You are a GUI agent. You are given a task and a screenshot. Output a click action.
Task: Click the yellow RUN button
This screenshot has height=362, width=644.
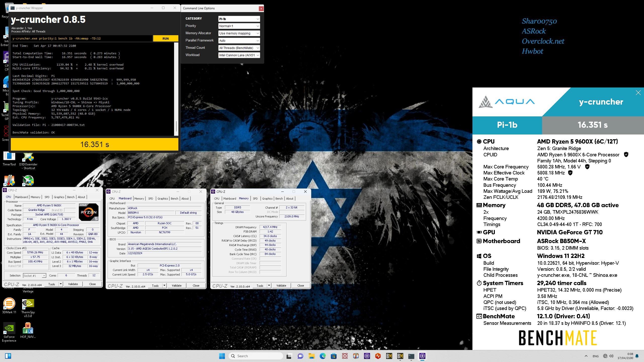coord(166,38)
